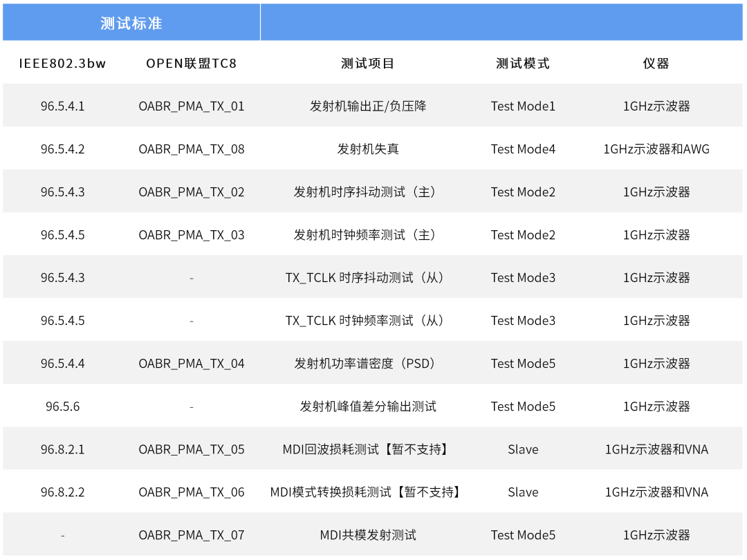Click 发射机时钟频率测试（主） cell

click(365, 235)
